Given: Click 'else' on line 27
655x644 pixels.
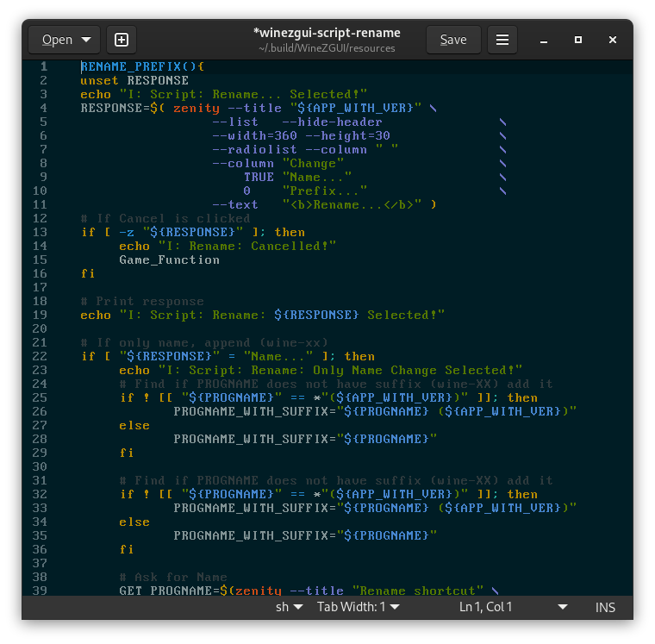Looking at the screenshot, I should [x=134, y=425].
